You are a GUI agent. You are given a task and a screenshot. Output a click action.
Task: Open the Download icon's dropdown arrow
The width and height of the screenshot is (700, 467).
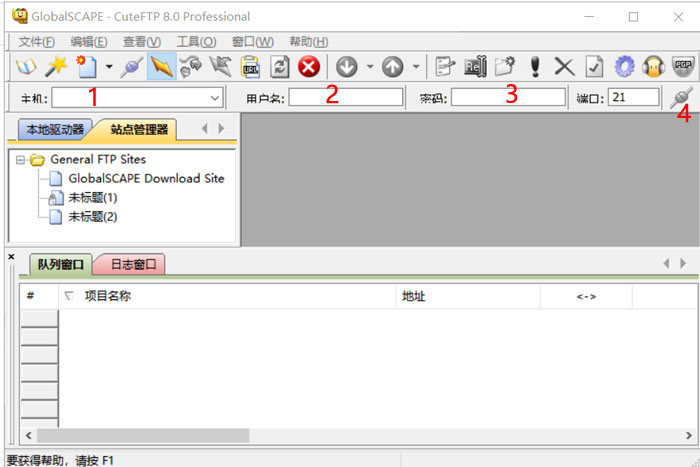pyautogui.click(x=370, y=67)
